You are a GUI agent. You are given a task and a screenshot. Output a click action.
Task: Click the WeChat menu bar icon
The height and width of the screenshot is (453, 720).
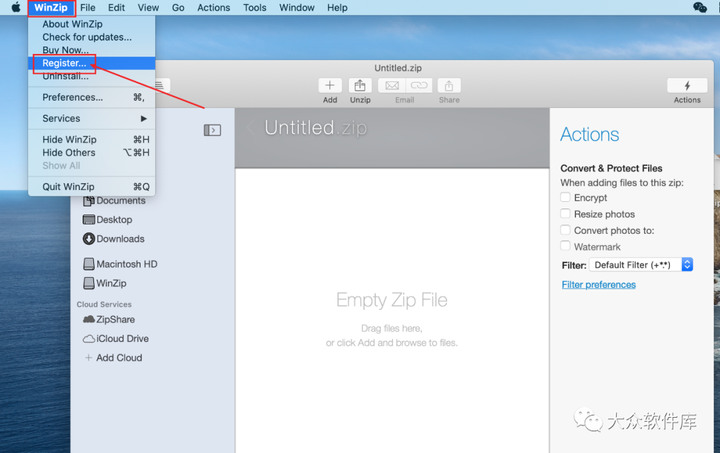(699, 7)
